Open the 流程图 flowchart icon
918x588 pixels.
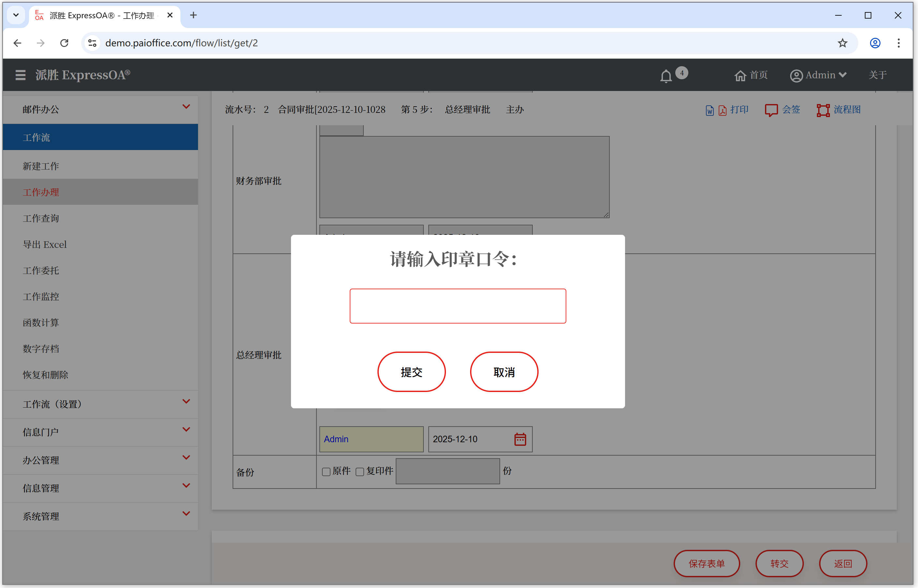point(823,110)
